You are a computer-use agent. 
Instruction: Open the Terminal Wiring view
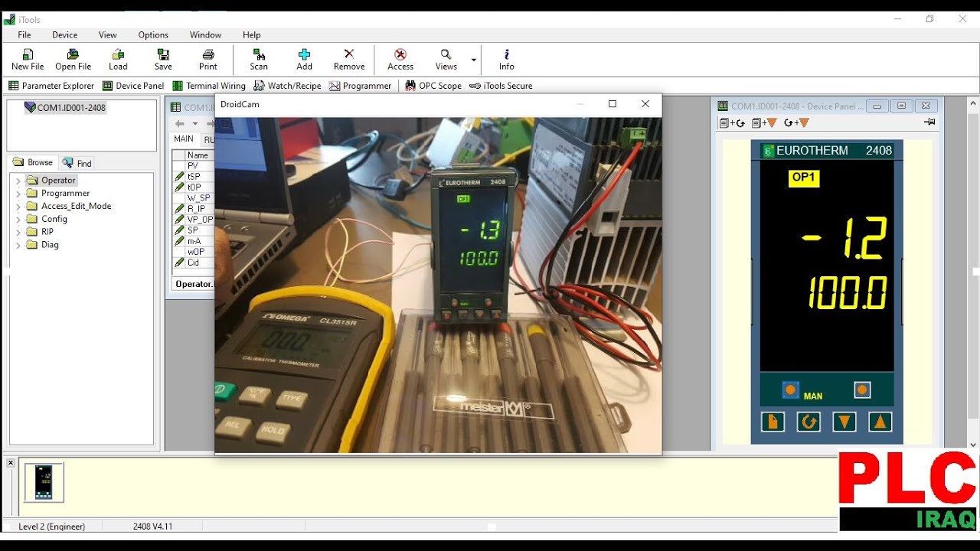[x=209, y=86]
